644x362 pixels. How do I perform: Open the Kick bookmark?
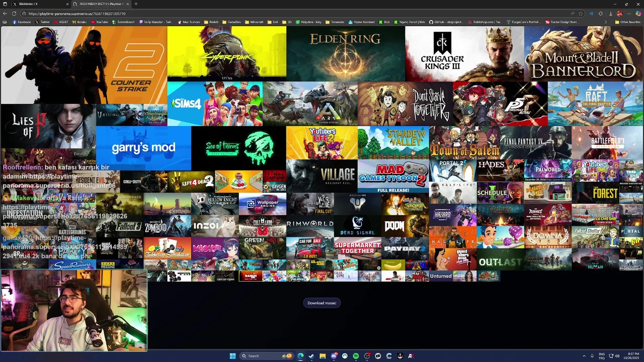pos(384,22)
